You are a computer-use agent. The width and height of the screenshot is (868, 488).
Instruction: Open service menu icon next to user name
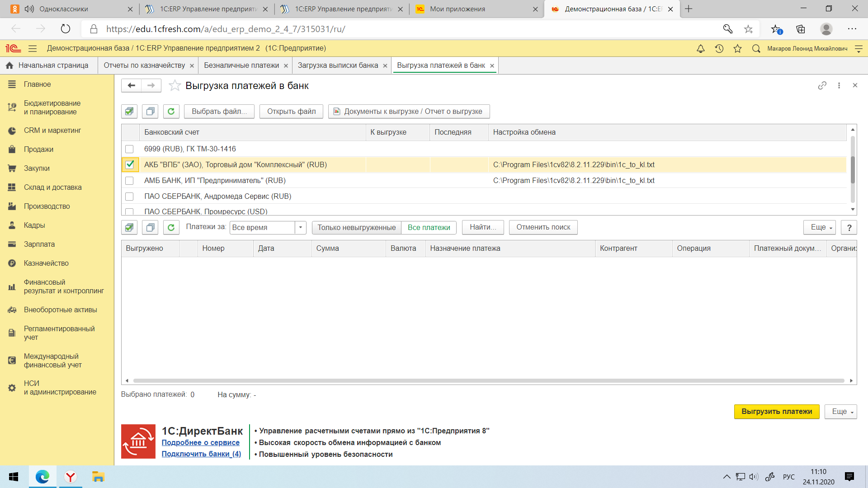859,48
